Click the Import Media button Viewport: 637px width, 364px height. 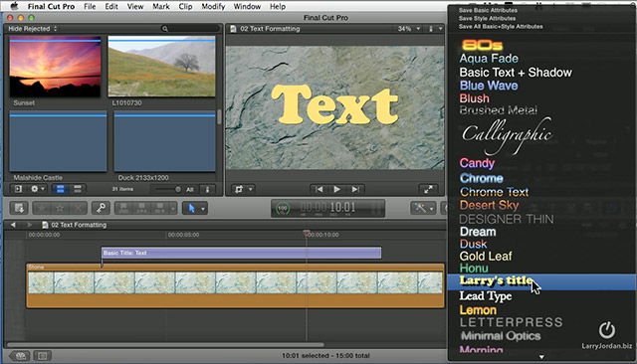point(19,208)
